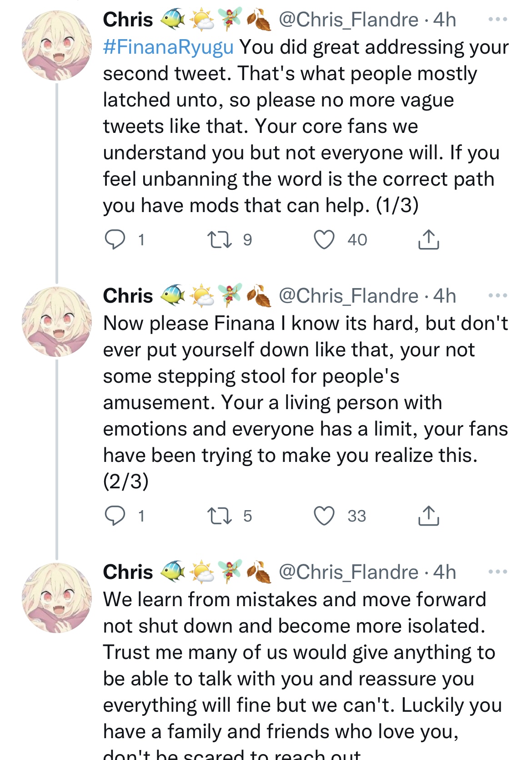
Task: Open @Chris_Flandre handle on third tweet
Action: click(348, 572)
